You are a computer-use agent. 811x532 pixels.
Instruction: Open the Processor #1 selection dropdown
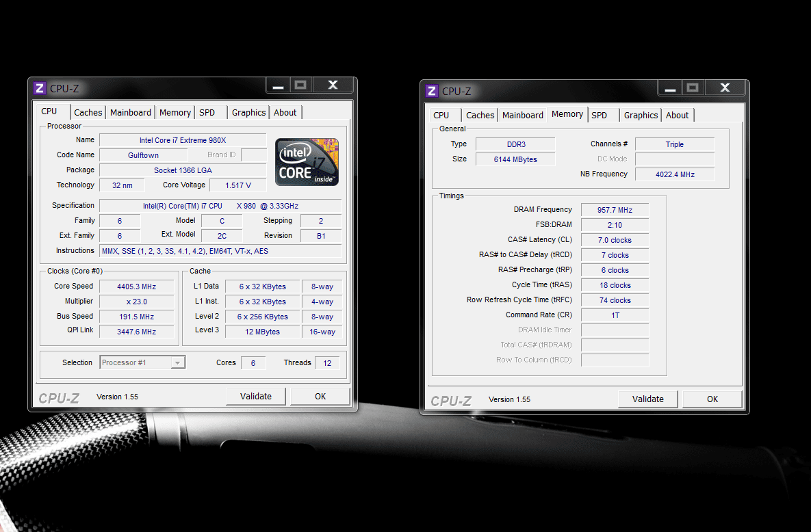(x=142, y=362)
